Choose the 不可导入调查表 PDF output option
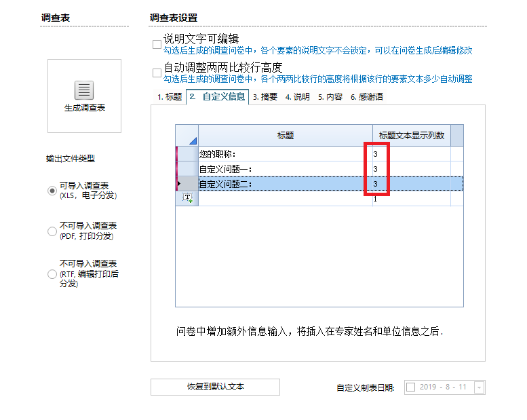The height and width of the screenshot is (420, 527). pos(52,231)
